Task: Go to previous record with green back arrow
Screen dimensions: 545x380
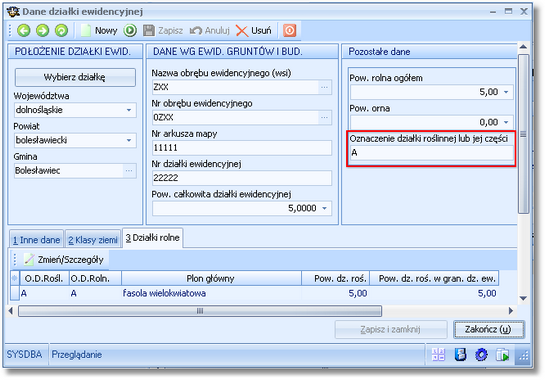Action: pyautogui.click(x=24, y=31)
